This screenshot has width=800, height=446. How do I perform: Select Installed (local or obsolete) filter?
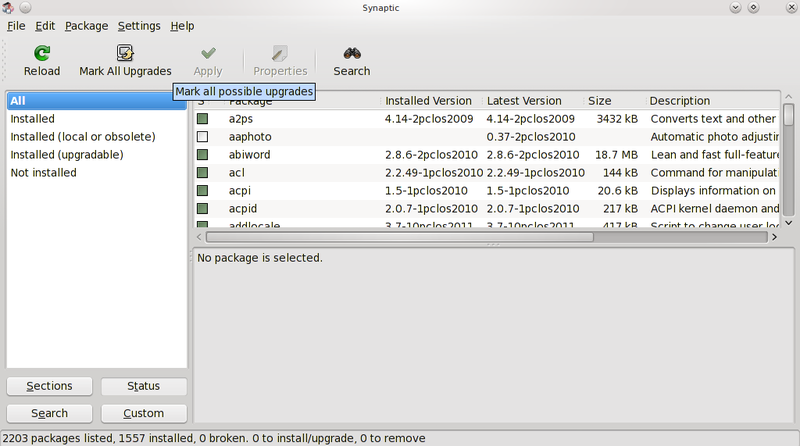tap(97, 137)
